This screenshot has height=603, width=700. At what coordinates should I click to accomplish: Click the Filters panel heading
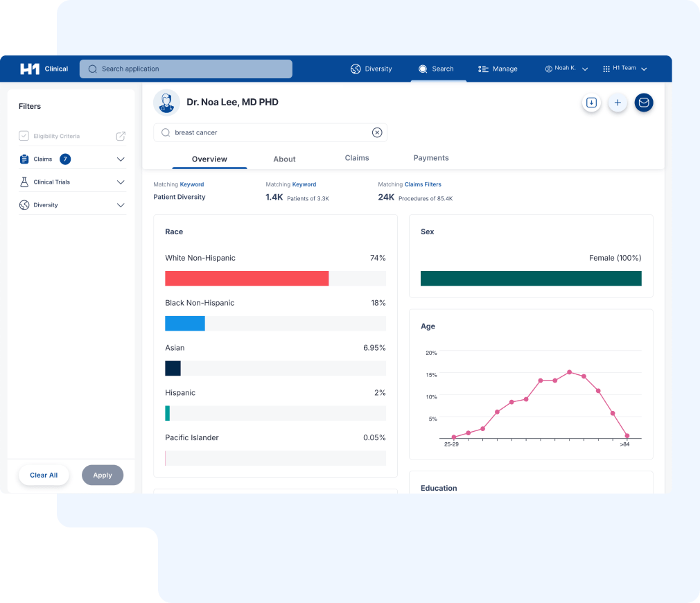pos(30,106)
